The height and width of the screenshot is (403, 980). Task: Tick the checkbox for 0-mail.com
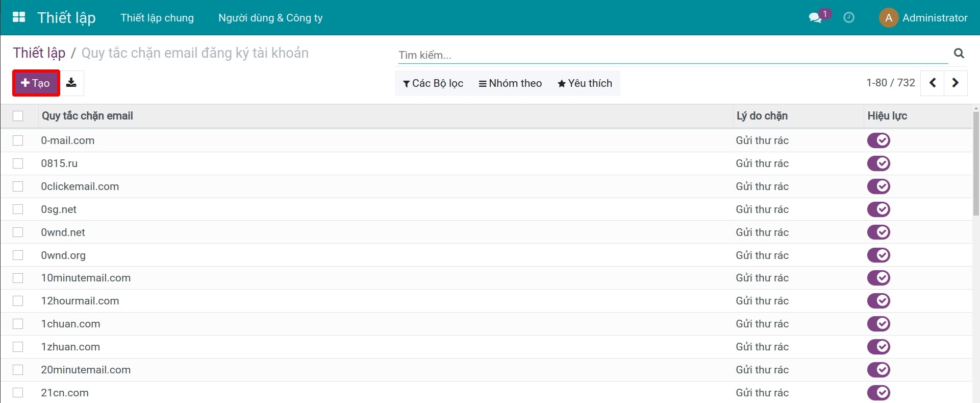18,140
